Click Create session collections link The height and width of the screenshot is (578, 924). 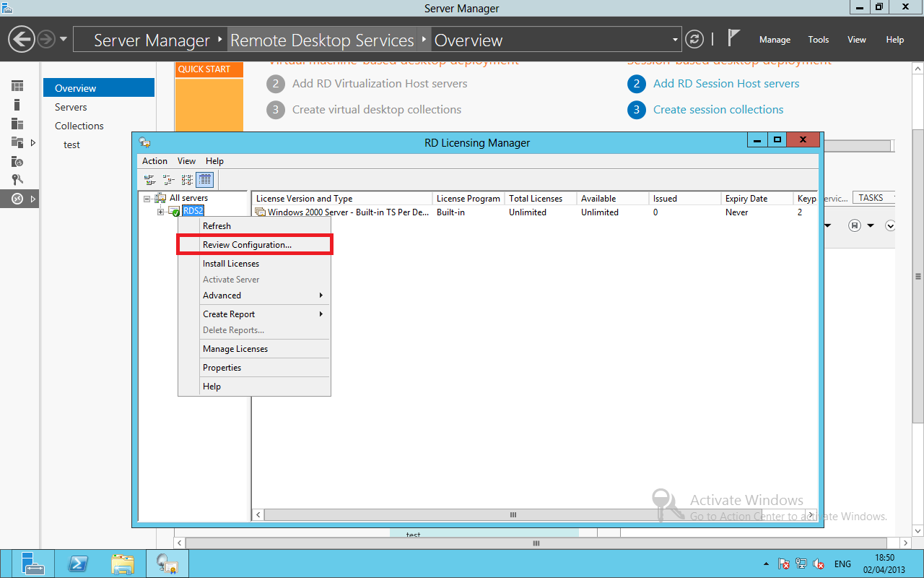click(718, 110)
